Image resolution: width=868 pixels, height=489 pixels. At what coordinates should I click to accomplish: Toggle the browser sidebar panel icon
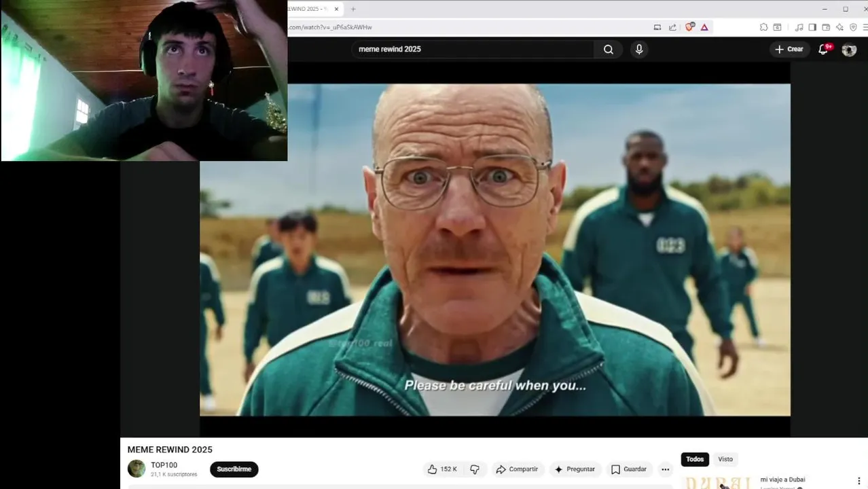pos(812,27)
